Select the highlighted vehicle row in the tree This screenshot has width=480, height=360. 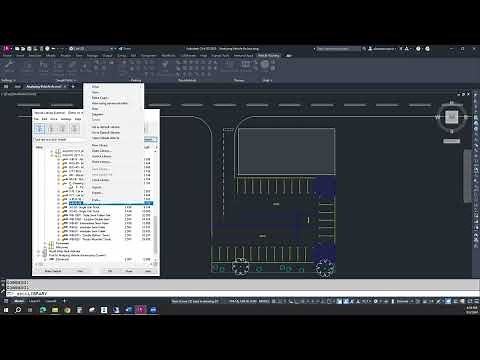(x=110, y=203)
